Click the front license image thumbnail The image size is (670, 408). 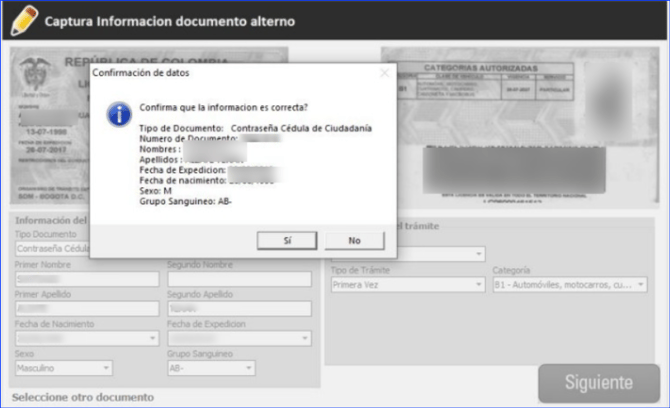click(x=50, y=125)
